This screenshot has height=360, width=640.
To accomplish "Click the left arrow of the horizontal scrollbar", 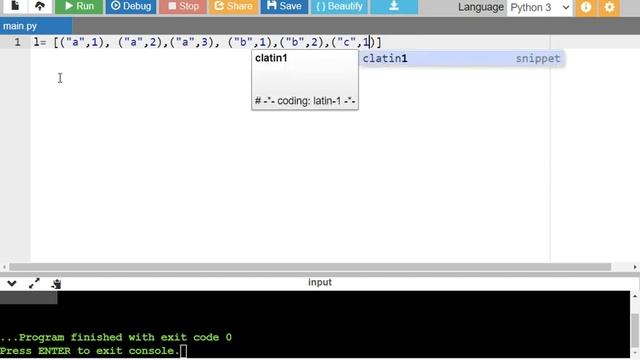I will [x=4, y=267].
